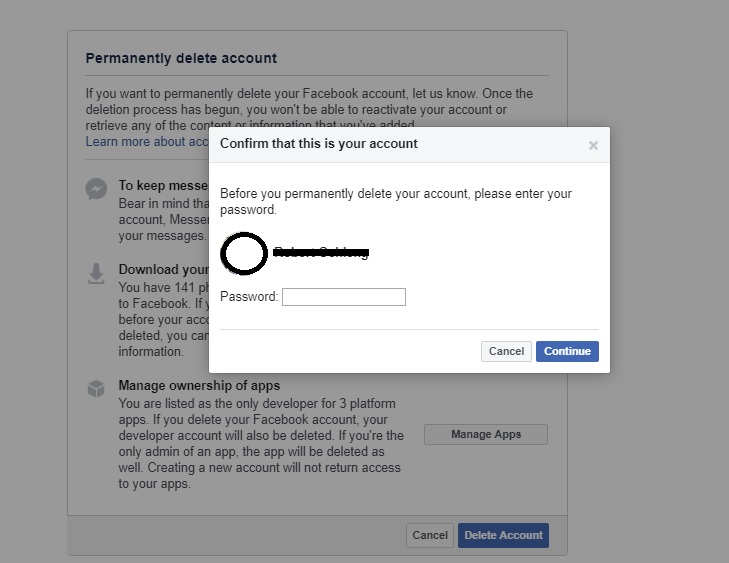Select the 'Manage ownership of apps' heading
This screenshot has height=563, width=729.
tap(199, 385)
